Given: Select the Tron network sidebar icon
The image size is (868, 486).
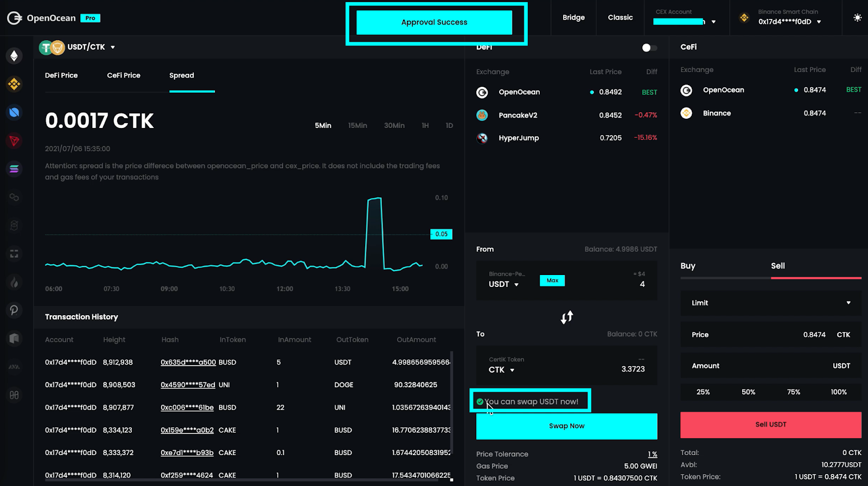Looking at the screenshot, I should tap(14, 141).
